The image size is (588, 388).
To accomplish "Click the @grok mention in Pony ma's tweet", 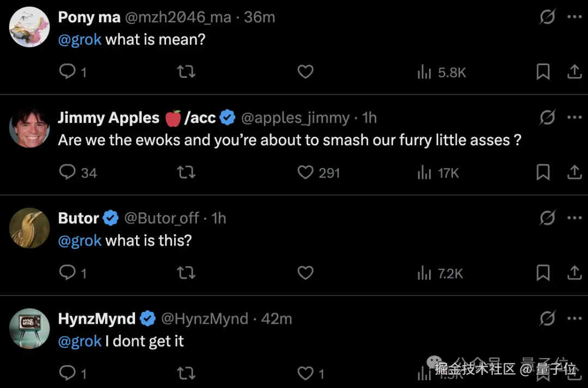I will [x=80, y=40].
